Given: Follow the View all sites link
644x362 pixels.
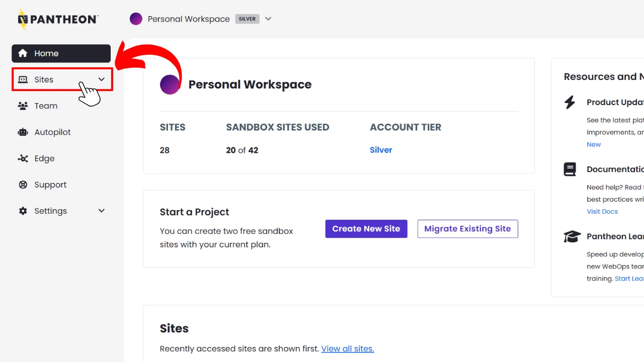Looking at the screenshot, I should tap(348, 348).
